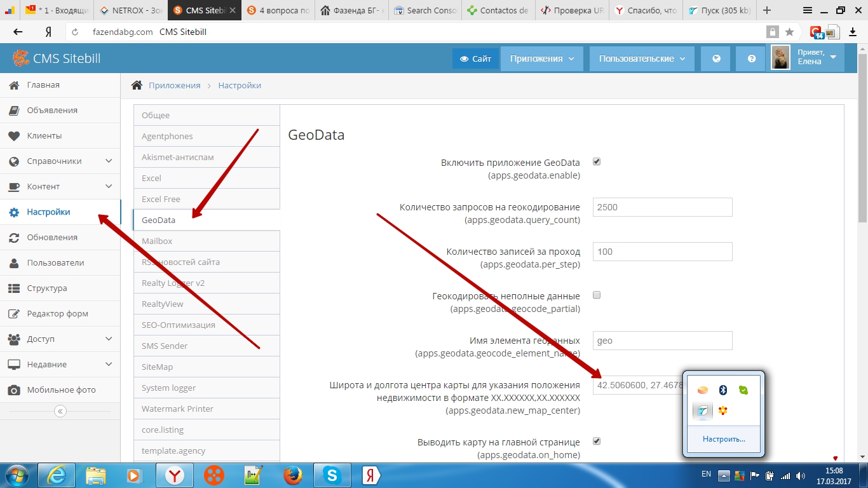The height and width of the screenshot is (488, 868).
Task: Open Skype from the taskbar
Action: pos(331,475)
